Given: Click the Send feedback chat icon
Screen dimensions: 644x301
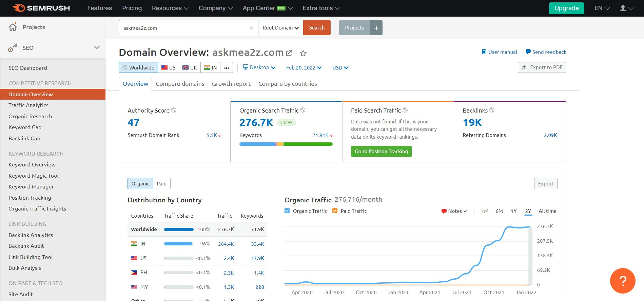Looking at the screenshot, I should point(528,52).
